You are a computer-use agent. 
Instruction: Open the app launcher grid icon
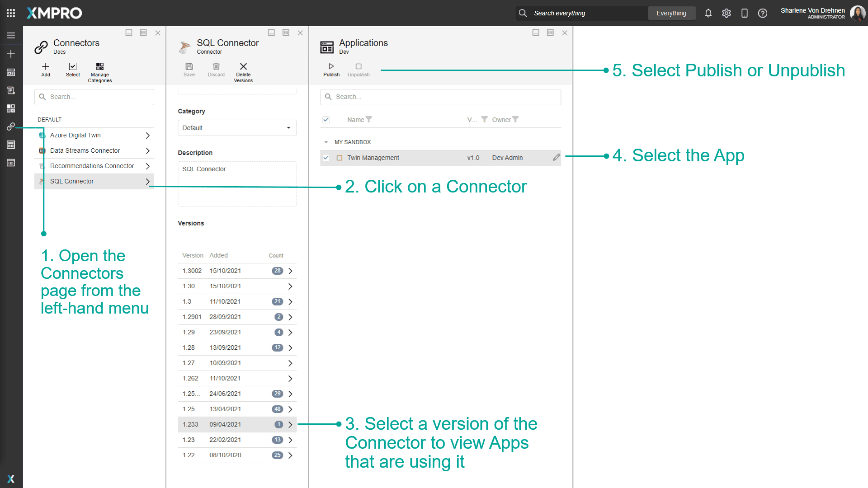pos(11,13)
